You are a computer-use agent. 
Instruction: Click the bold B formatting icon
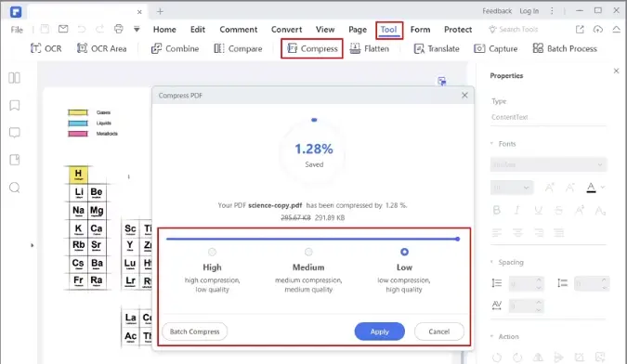pos(497,210)
